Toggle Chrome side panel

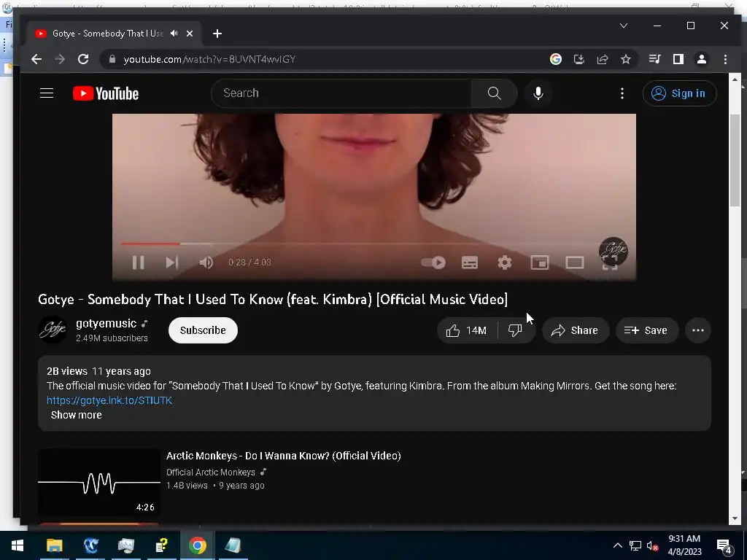[678, 59]
